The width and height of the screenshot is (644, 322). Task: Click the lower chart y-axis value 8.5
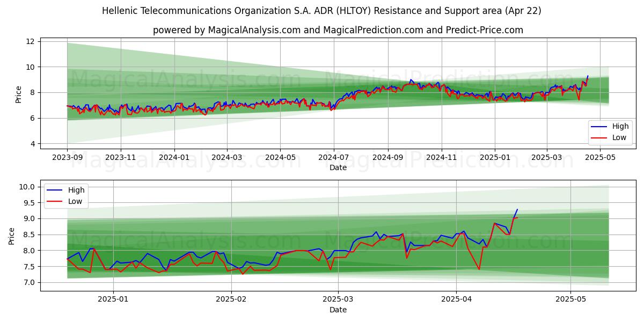tap(30, 235)
